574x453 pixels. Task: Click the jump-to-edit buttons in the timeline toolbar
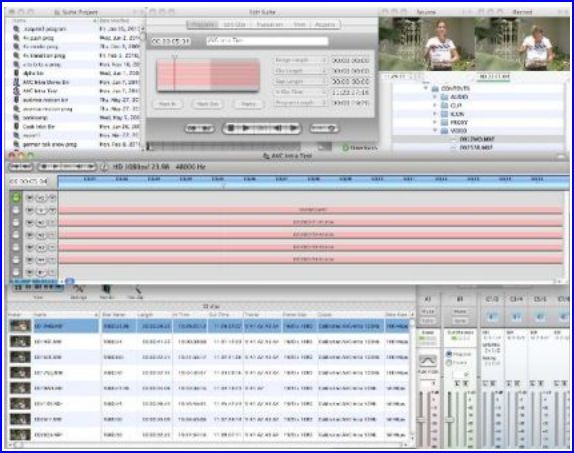point(21,167)
